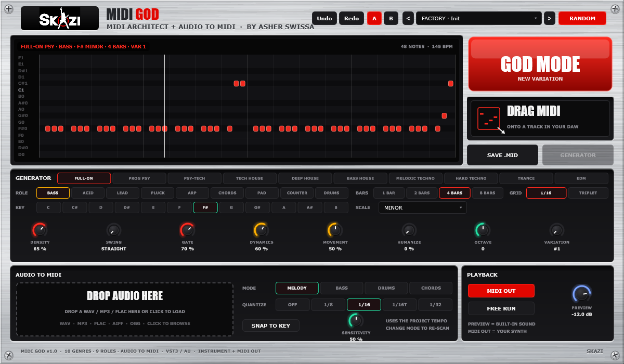Click the RANDOM button
Image resolution: width=624 pixels, height=364 pixels.
click(x=582, y=18)
